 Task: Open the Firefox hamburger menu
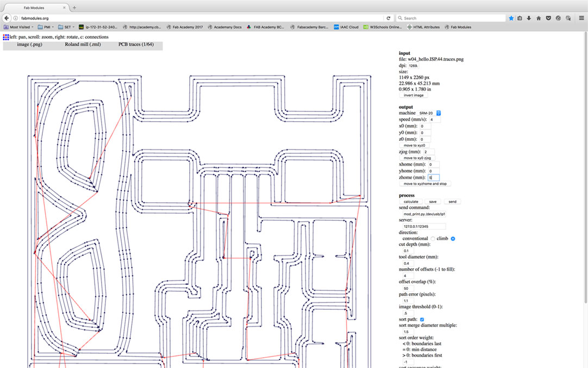(x=581, y=18)
